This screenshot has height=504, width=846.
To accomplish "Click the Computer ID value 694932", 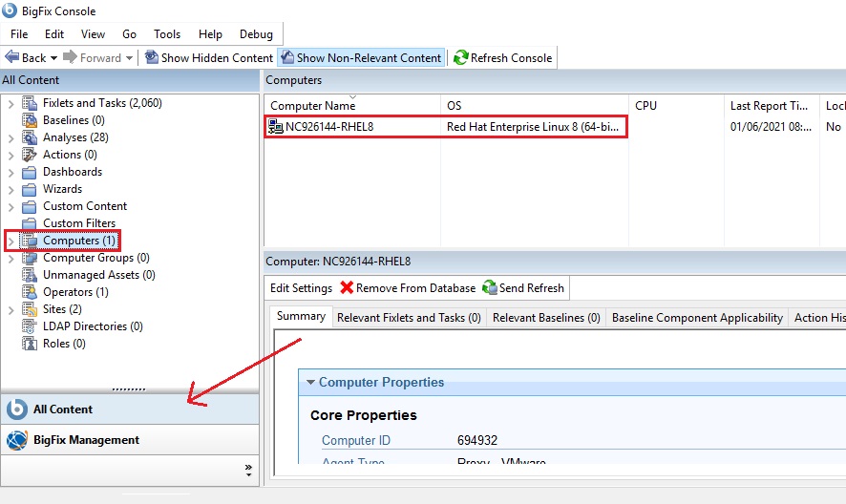I will (x=477, y=440).
